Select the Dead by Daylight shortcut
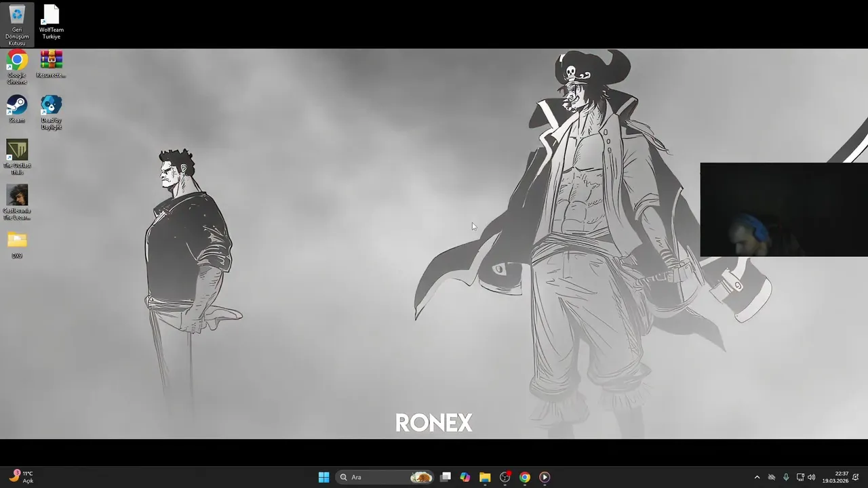 52,113
